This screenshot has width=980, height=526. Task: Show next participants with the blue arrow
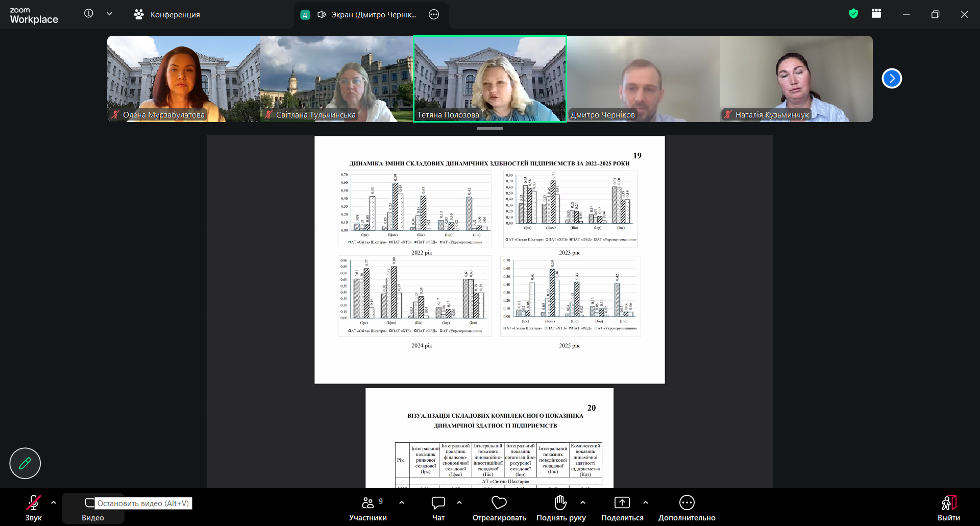(892, 78)
